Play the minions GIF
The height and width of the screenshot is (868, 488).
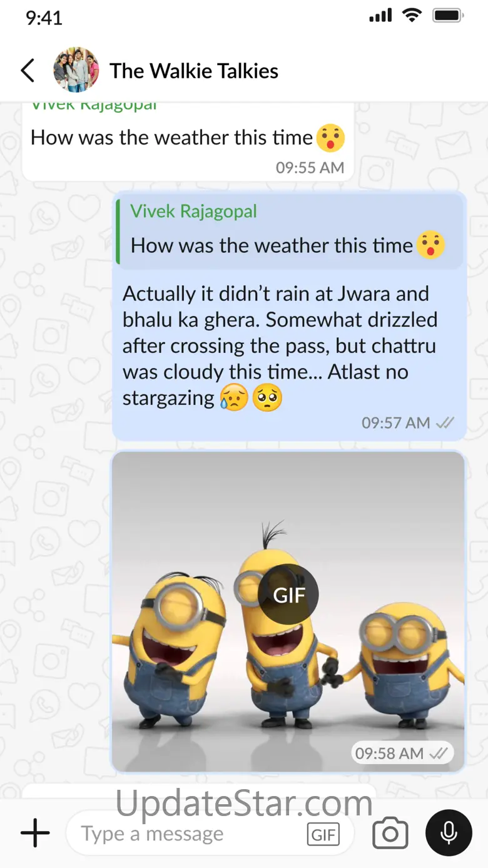(x=288, y=595)
